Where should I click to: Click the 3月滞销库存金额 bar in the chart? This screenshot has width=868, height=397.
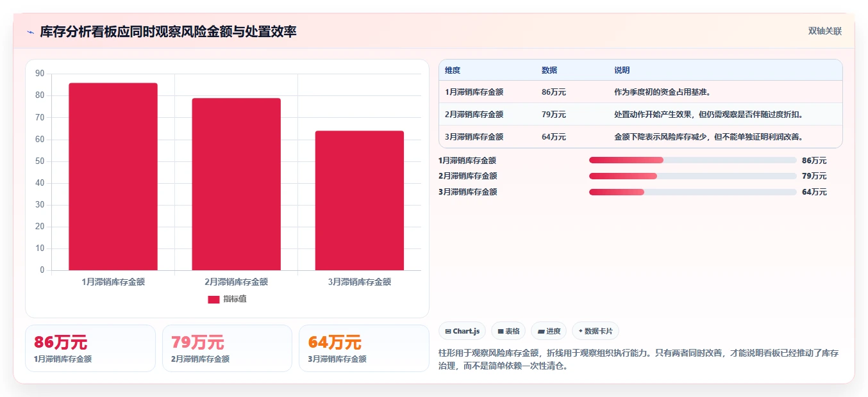[360, 200]
